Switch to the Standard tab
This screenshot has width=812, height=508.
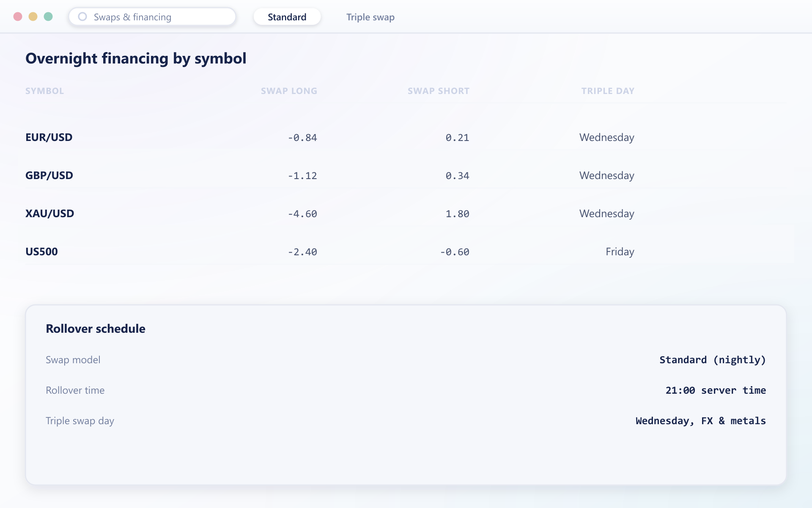click(x=287, y=17)
